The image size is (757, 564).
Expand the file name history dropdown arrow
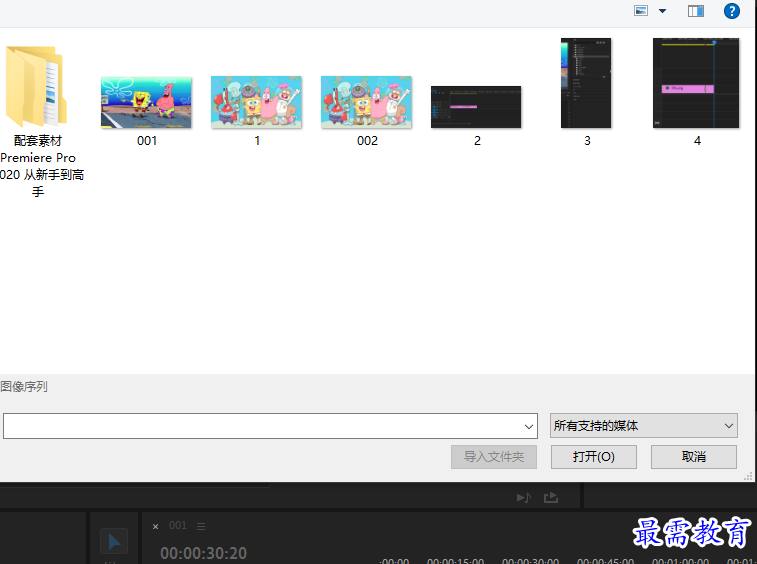coord(529,426)
